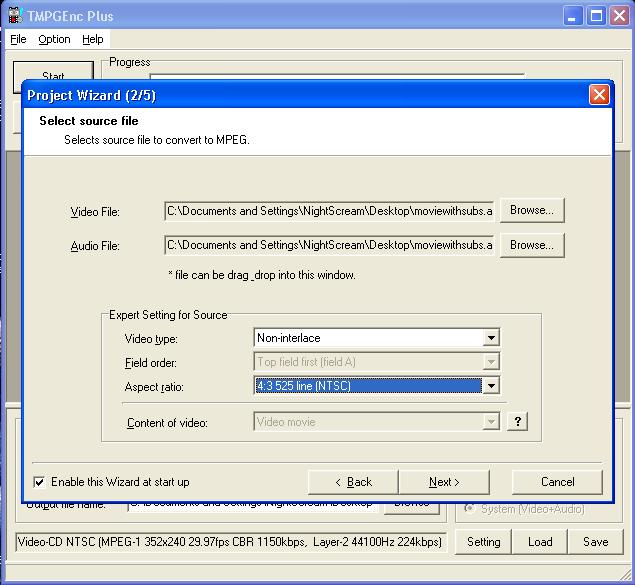
Task: Click the 'Select source file' heading
Action: tap(89, 121)
